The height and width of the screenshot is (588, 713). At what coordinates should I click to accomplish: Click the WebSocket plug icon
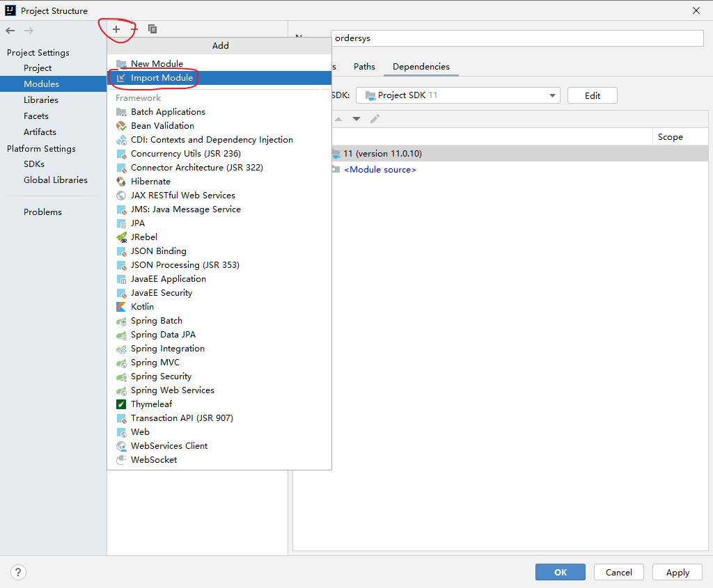[121, 460]
